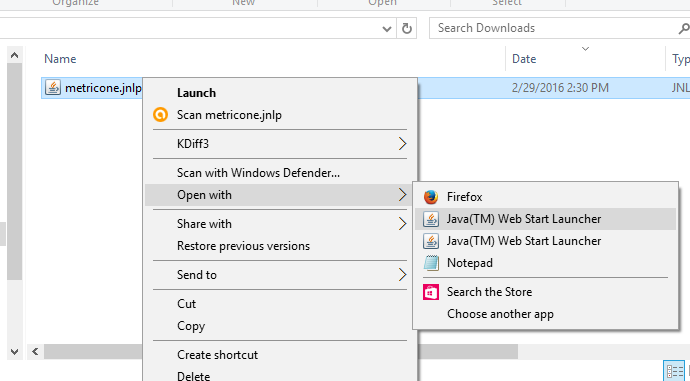690x381 pixels.
Task: Select Scan metricone.jnlp
Action: tap(281, 115)
